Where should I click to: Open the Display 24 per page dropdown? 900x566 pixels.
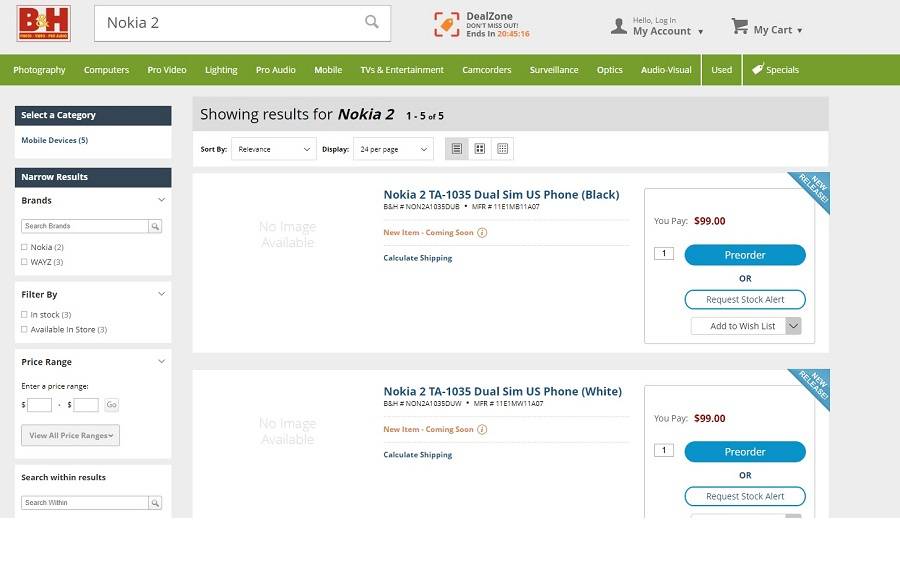pos(393,149)
